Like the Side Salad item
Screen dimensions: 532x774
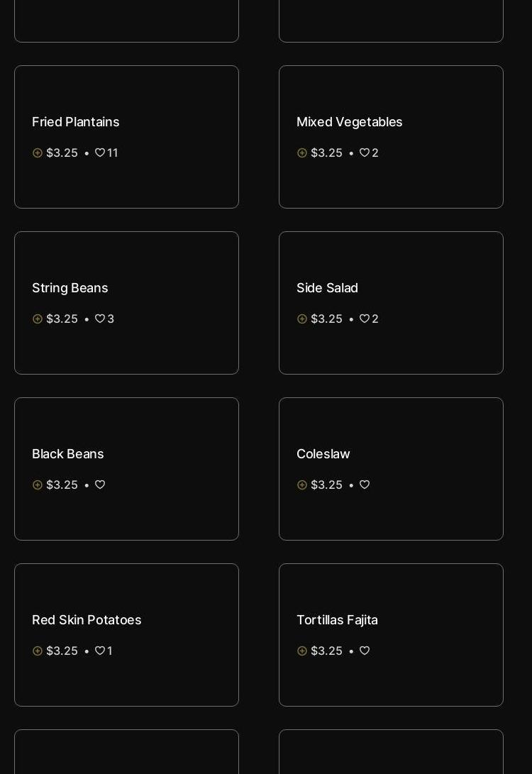click(365, 319)
